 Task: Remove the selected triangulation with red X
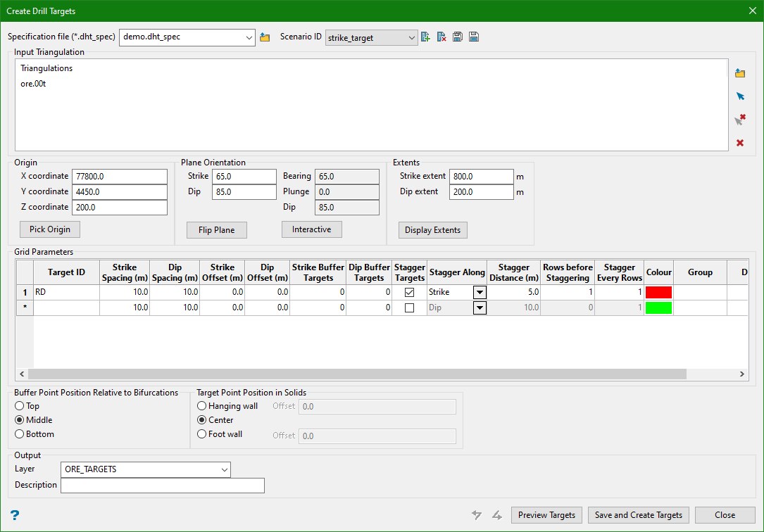tap(740, 143)
